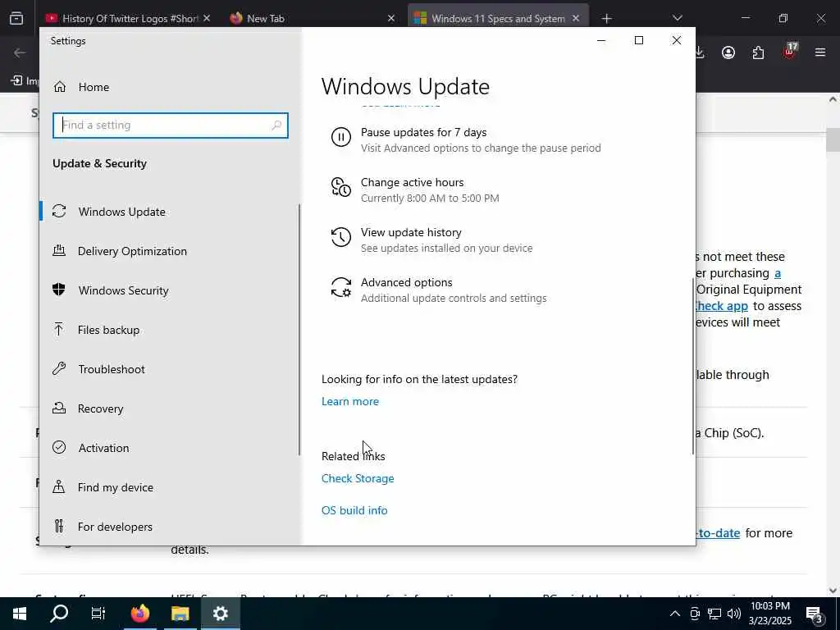
Task: Open Advanced options
Action: coord(407,282)
